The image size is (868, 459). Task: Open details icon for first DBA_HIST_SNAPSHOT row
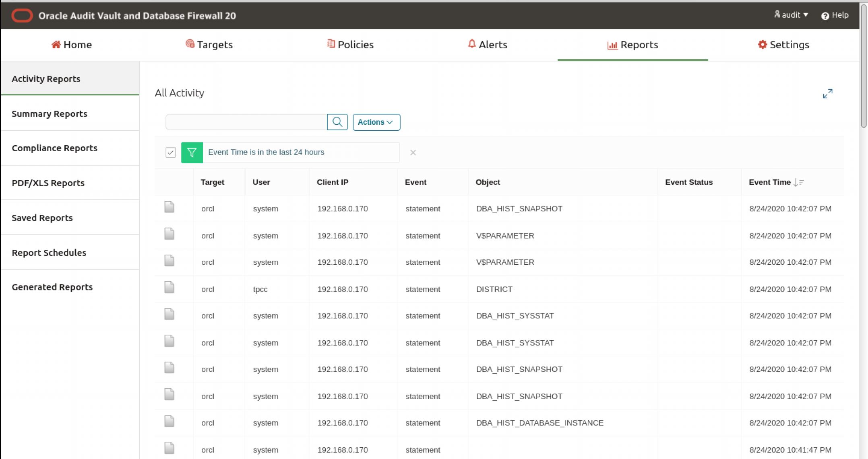pyautogui.click(x=169, y=207)
